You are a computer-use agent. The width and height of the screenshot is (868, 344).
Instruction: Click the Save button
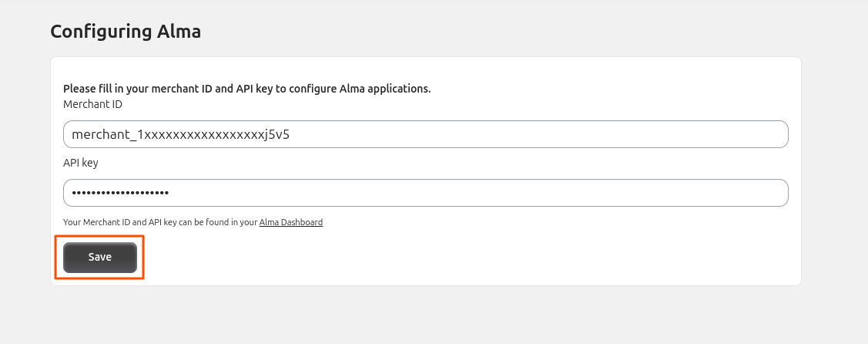click(99, 257)
